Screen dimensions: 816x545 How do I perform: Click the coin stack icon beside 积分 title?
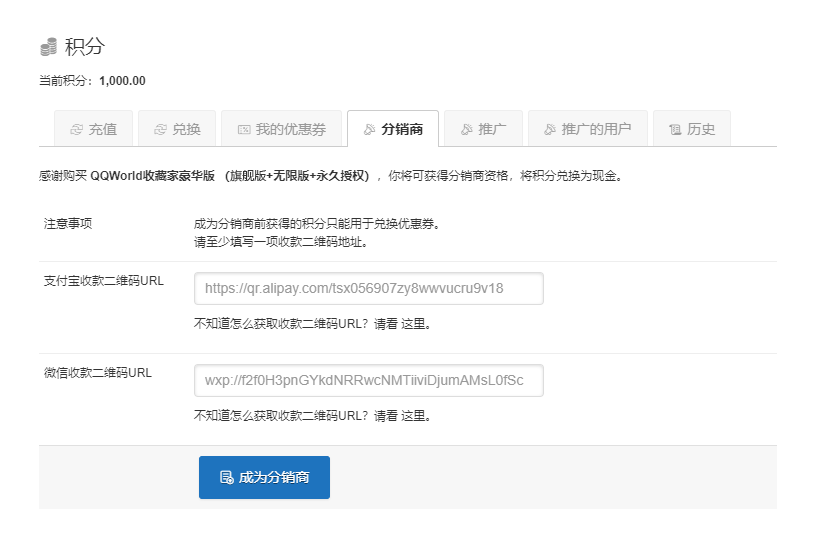point(49,47)
